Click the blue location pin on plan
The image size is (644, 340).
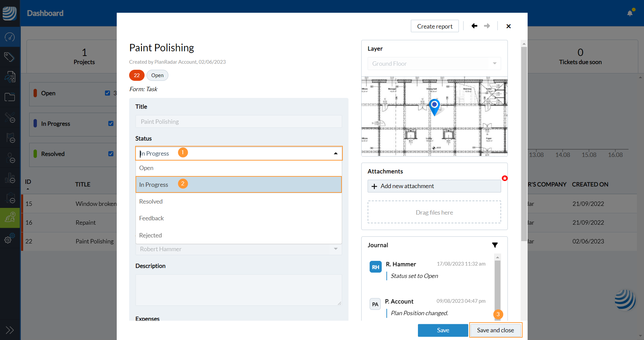[x=434, y=106]
